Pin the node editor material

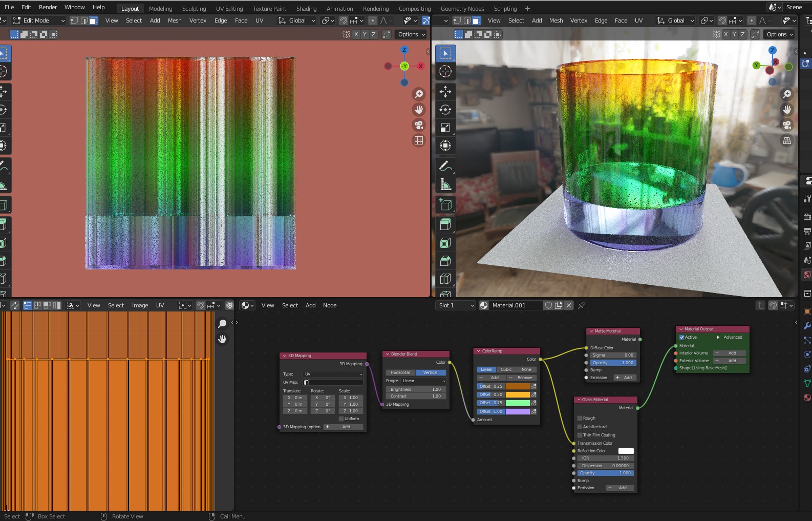coord(582,305)
